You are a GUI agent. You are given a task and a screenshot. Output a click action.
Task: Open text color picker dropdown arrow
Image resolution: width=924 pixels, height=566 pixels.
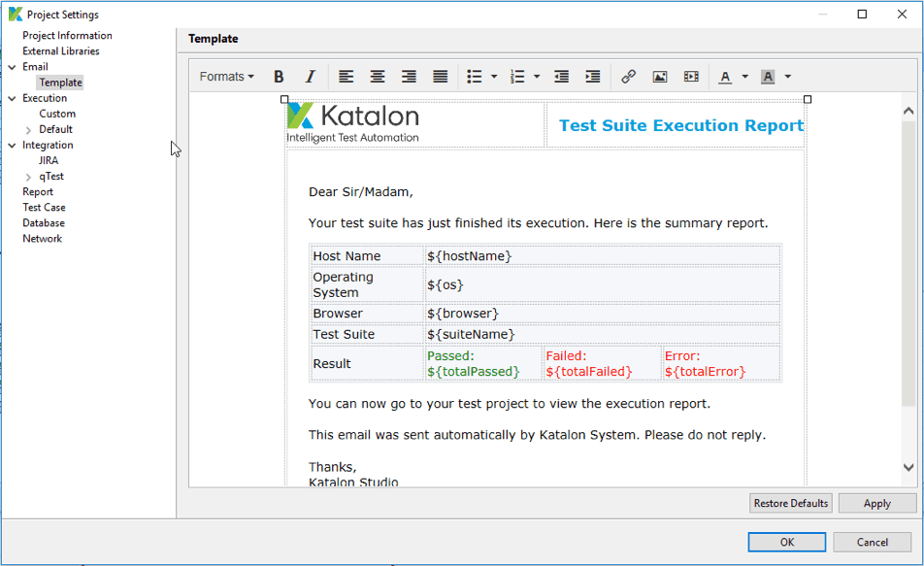pos(744,77)
